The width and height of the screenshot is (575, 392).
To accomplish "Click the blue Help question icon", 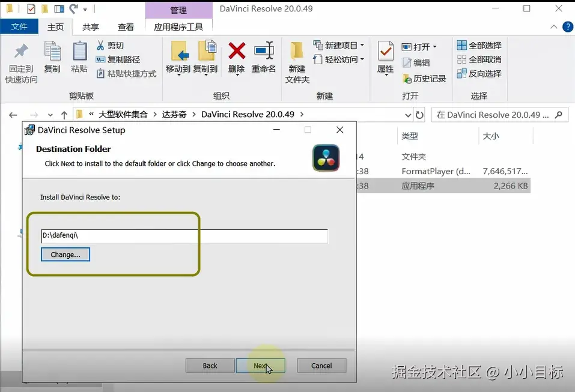I will [568, 27].
